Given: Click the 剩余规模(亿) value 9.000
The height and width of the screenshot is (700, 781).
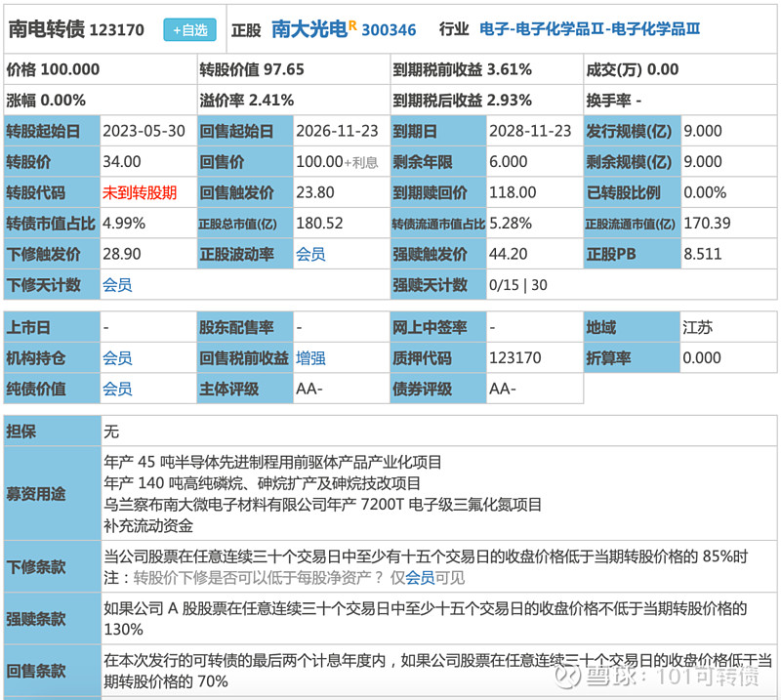Looking at the screenshot, I should [x=702, y=162].
